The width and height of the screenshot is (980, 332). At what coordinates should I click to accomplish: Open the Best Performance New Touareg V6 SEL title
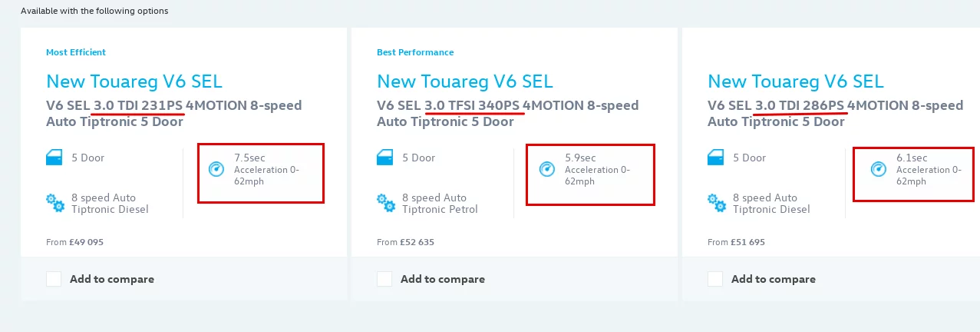click(465, 81)
